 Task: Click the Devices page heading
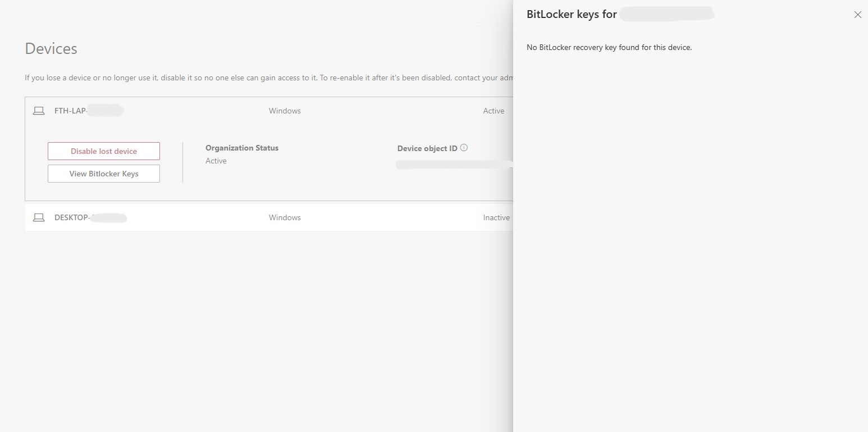point(51,48)
